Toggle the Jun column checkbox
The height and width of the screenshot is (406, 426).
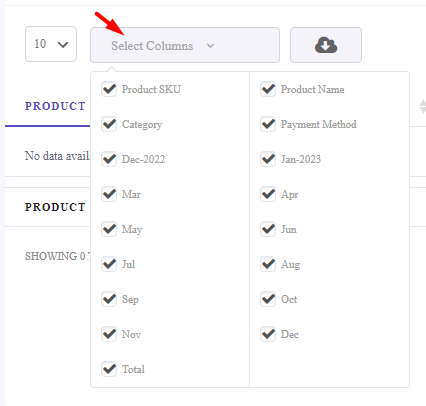(268, 229)
